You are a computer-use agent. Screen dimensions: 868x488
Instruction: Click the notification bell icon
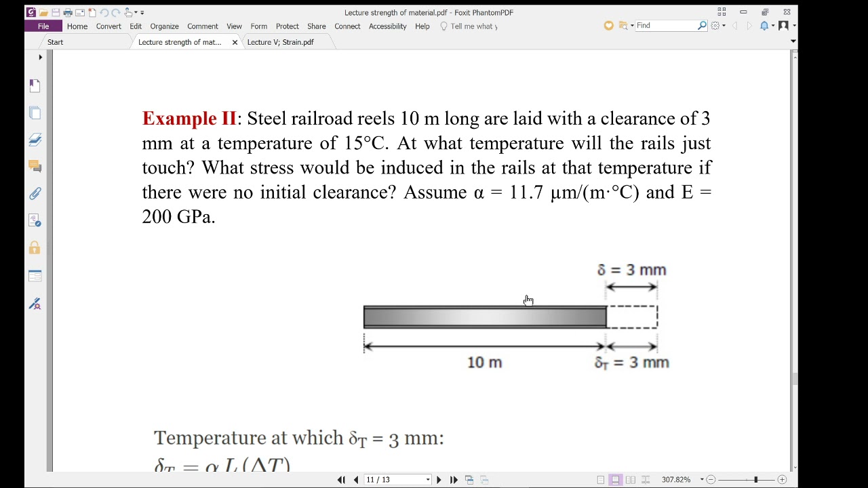pos(764,26)
